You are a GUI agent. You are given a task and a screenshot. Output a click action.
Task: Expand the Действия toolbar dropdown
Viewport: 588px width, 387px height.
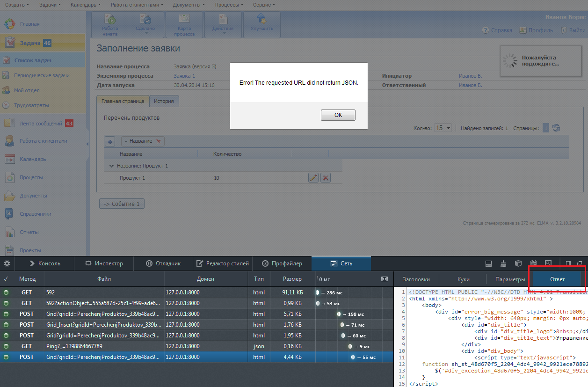(223, 33)
